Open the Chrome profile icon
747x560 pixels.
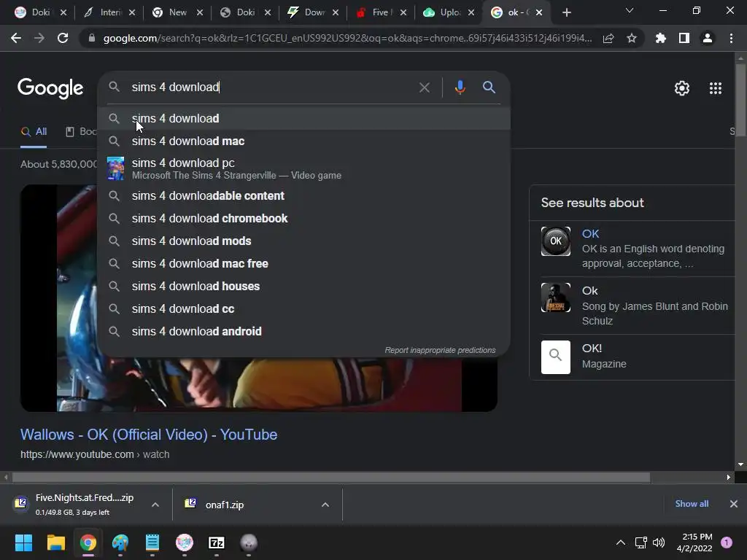click(x=708, y=38)
